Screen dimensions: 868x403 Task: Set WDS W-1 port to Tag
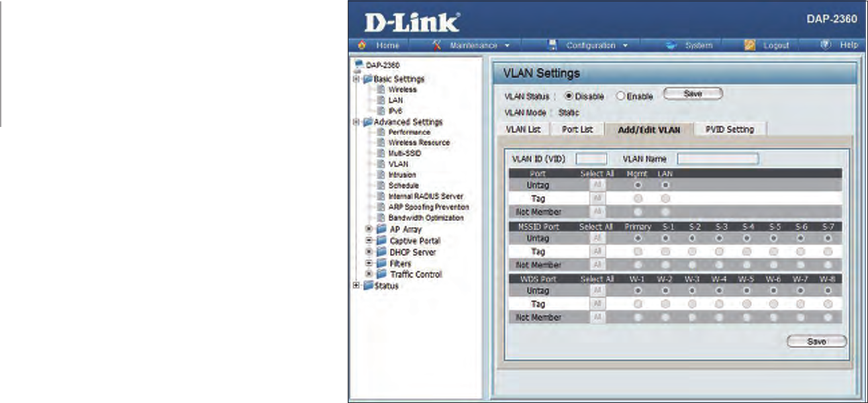(638, 304)
